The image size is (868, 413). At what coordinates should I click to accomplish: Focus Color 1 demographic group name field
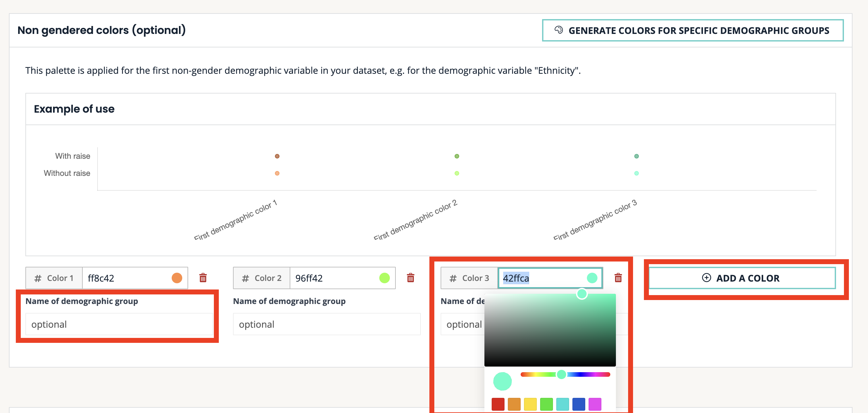[x=119, y=324]
